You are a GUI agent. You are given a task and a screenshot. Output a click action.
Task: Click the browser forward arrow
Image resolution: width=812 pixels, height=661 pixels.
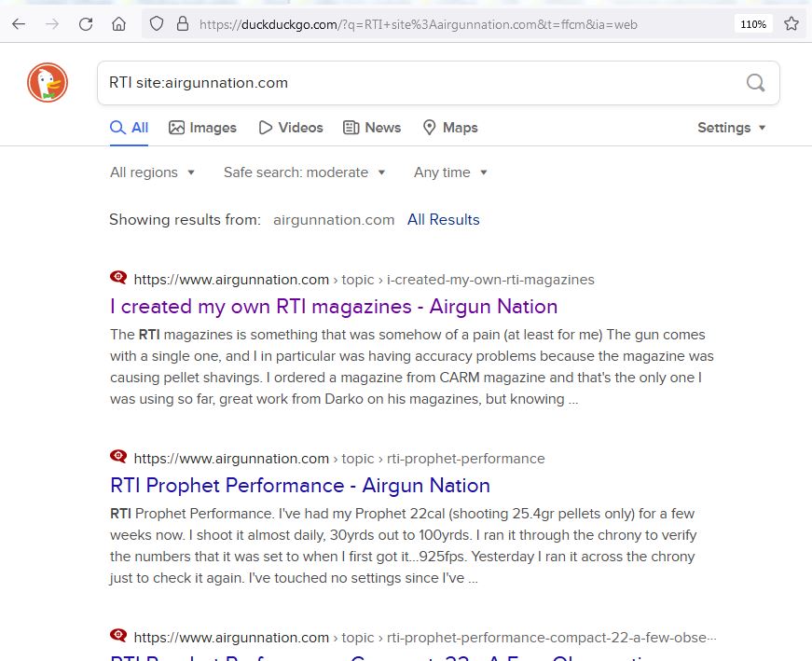[52, 24]
